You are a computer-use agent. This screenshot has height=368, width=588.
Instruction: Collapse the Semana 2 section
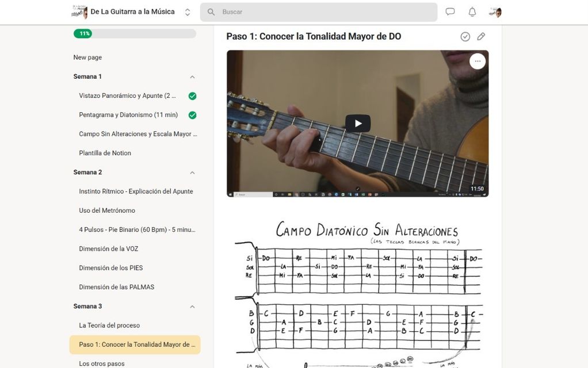point(192,172)
